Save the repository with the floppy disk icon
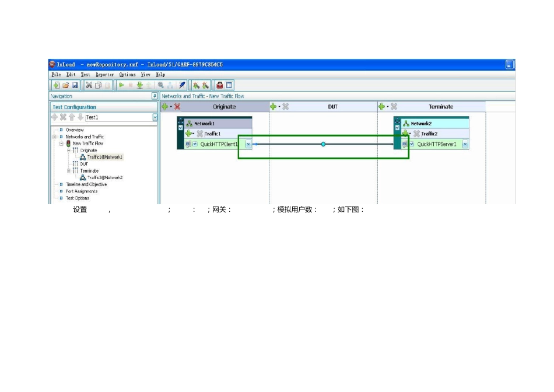Screen dimensions: 554x392 (x=75, y=85)
